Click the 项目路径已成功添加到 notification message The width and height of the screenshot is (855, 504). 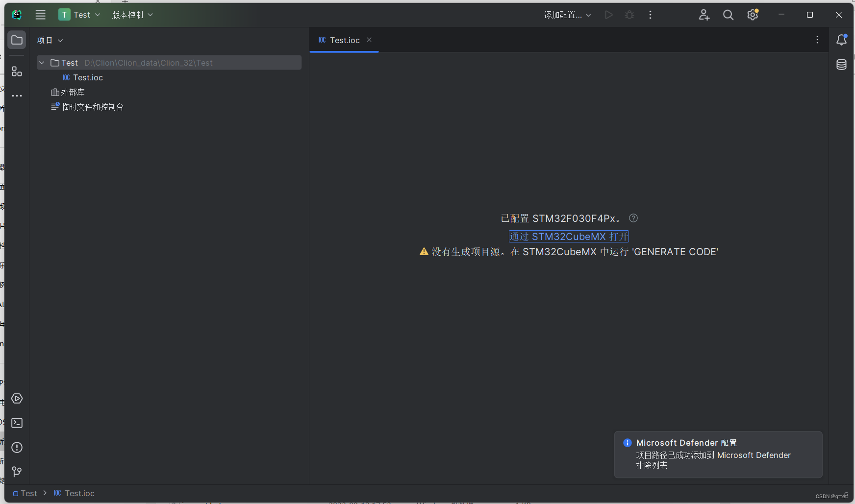point(713,460)
